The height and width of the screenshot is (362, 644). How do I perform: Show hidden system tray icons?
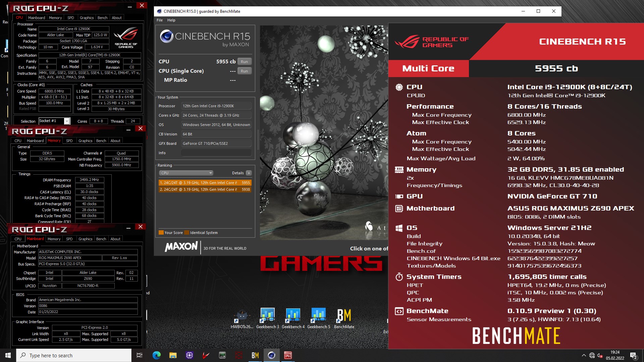point(584,355)
